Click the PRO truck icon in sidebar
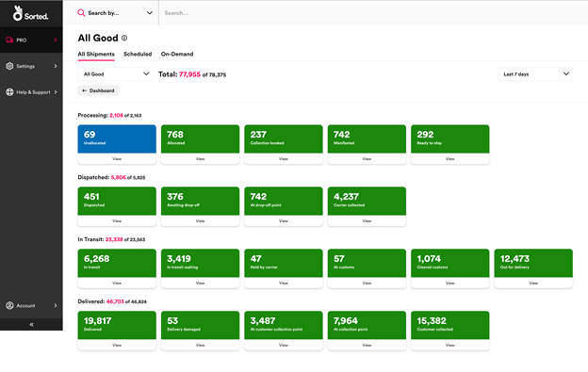This screenshot has height=372, width=588. (9, 40)
